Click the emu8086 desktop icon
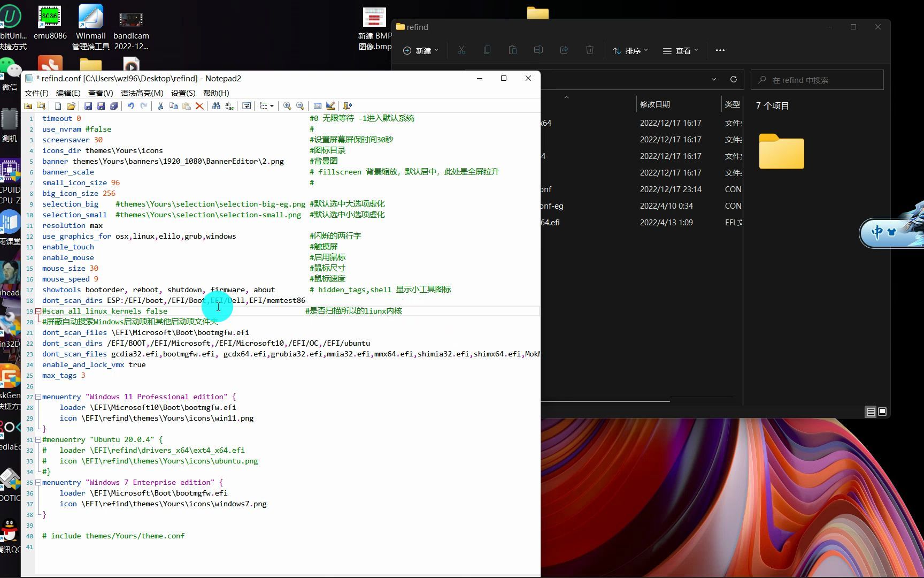 click(x=50, y=22)
